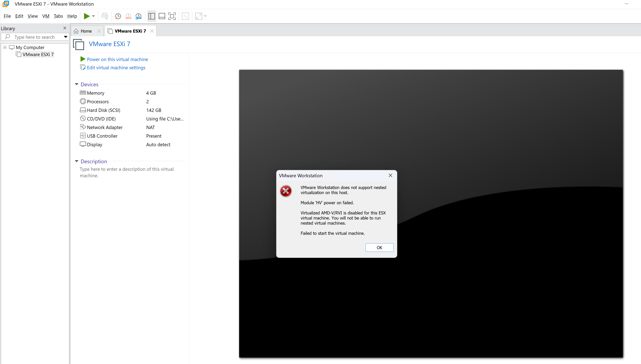Close the Home tab
641x364 pixels.
click(x=99, y=31)
